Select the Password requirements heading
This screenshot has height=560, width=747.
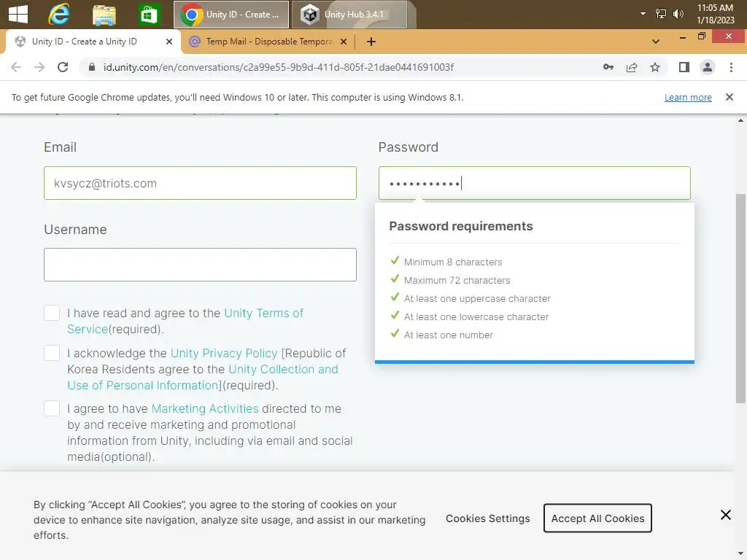tap(461, 226)
